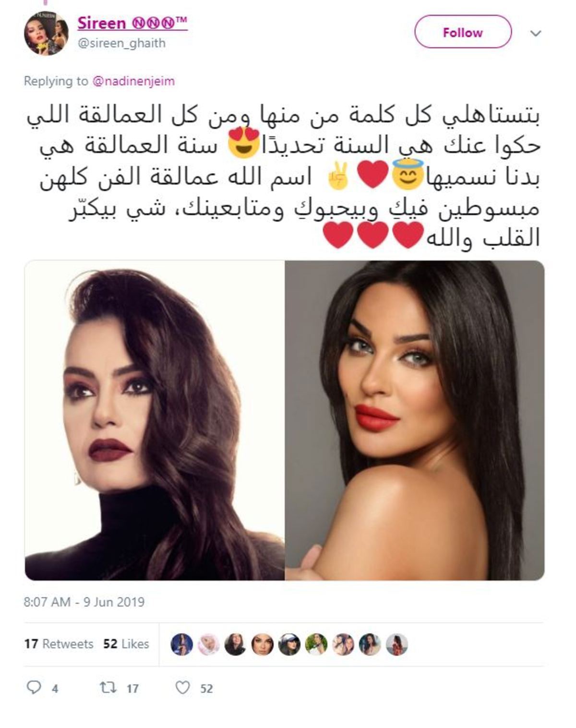576x728 pixels.
Task: Click the retweet arrows icon
Action: (108, 688)
